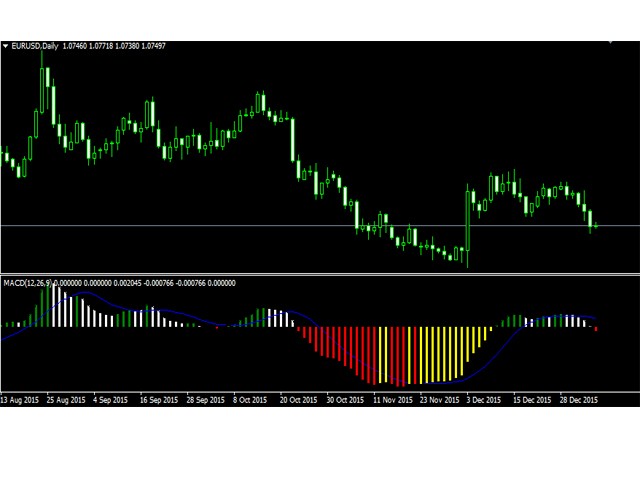Click the high price value 1.07718
This screenshot has height=480, width=640.
pyautogui.click(x=101, y=46)
